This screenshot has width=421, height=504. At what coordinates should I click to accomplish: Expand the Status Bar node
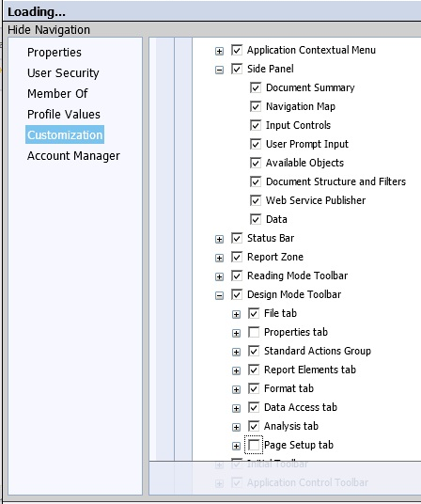coord(219,239)
